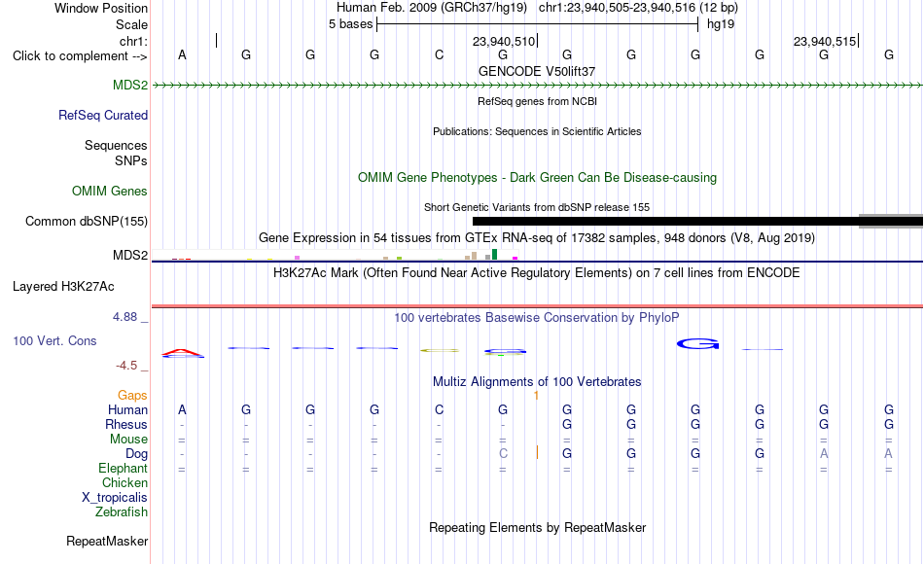The height and width of the screenshot is (564, 924).
Task: Click the yellow C conservation logo
Action: (x=440, y=351)
